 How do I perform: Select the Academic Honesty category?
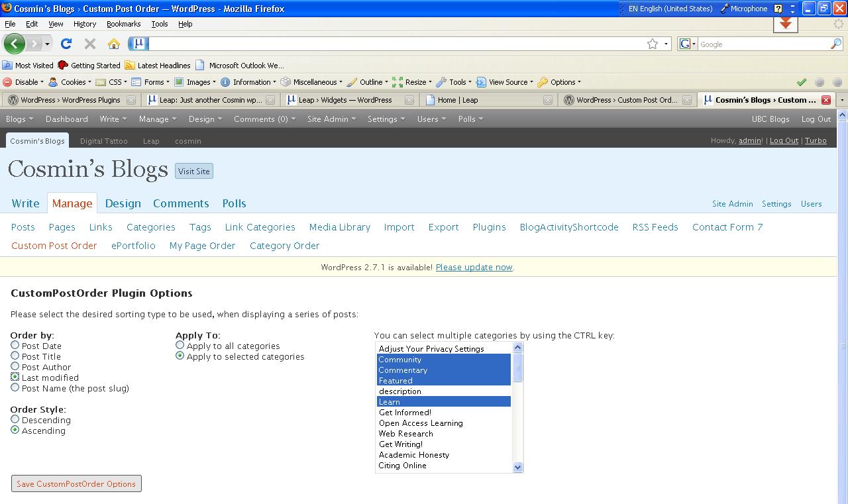[444, 455]
